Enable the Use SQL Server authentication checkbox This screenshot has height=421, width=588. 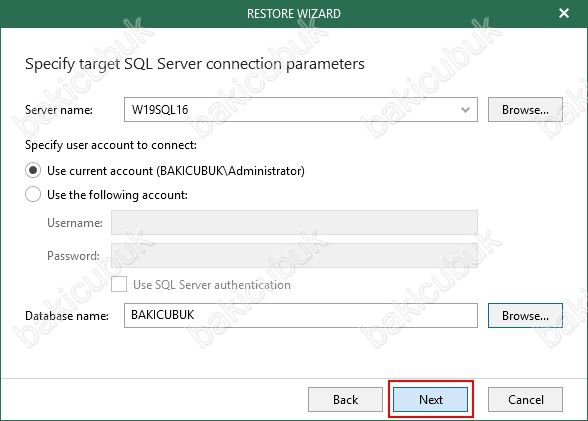click(x=119, y=285)
